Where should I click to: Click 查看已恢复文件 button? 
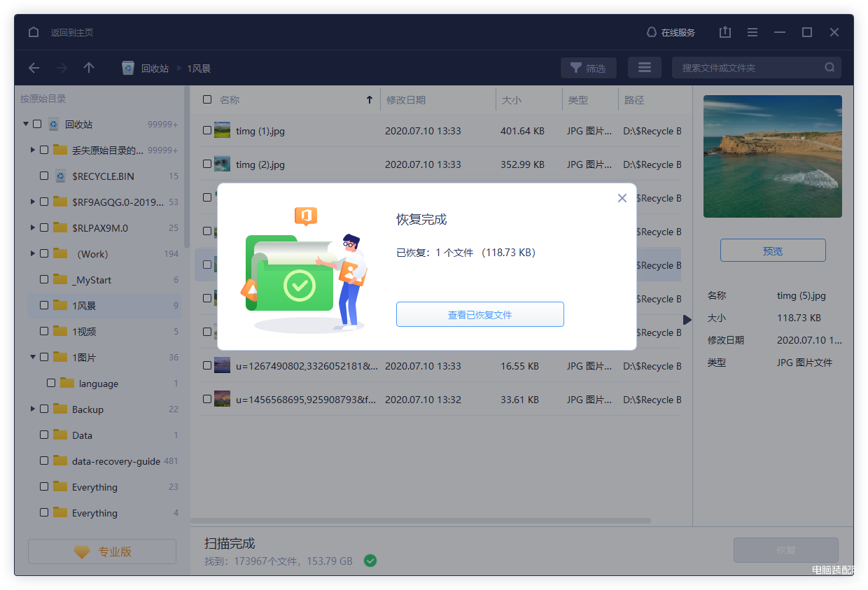pos(480,314)
